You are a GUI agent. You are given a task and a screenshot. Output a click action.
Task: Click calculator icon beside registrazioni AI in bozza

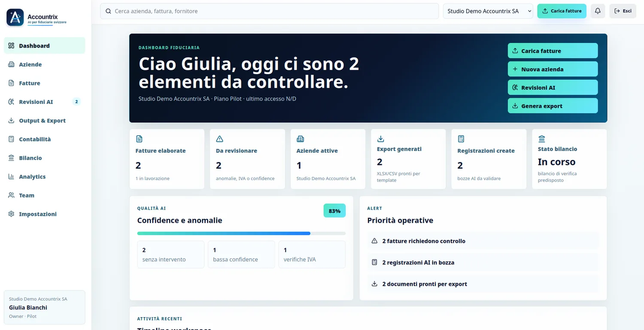[x=374, y=262]
